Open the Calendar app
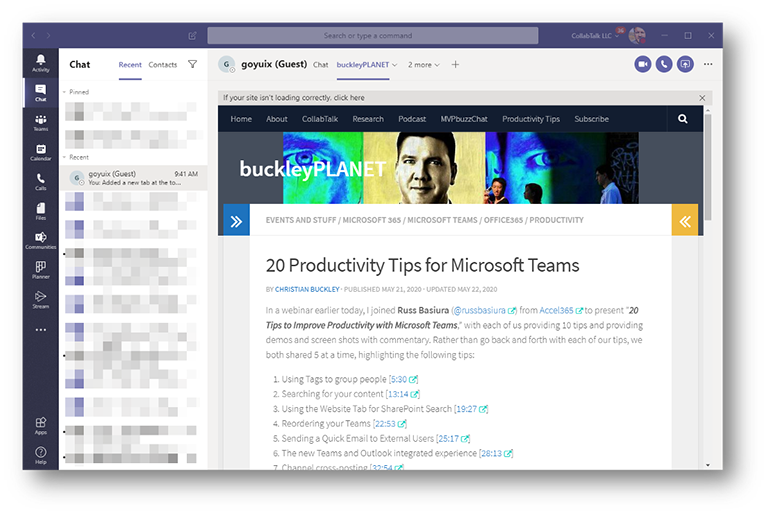Image resolution: width=768 pixels, height=515 pixels. (41, 152)
